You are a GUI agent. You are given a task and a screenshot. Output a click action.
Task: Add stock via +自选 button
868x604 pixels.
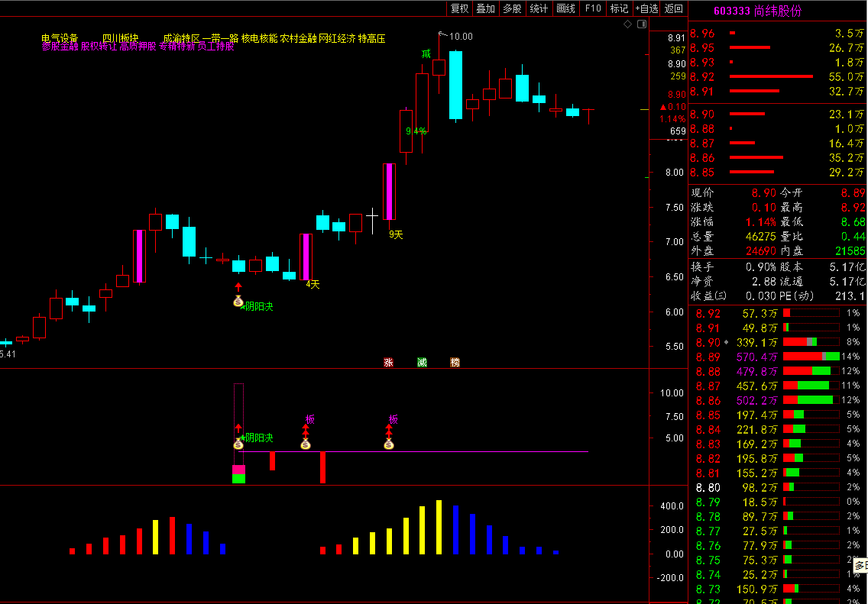click(646, 8)
